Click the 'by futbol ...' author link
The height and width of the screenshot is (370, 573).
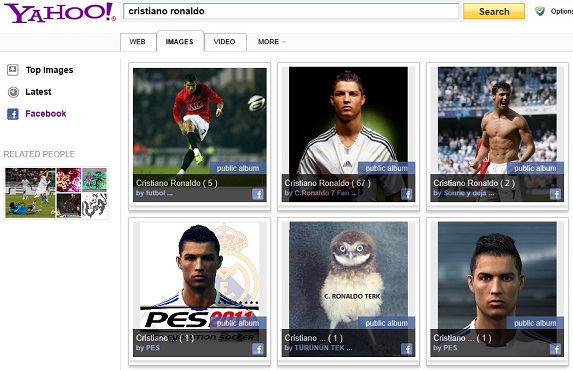(x=154, y=193)
